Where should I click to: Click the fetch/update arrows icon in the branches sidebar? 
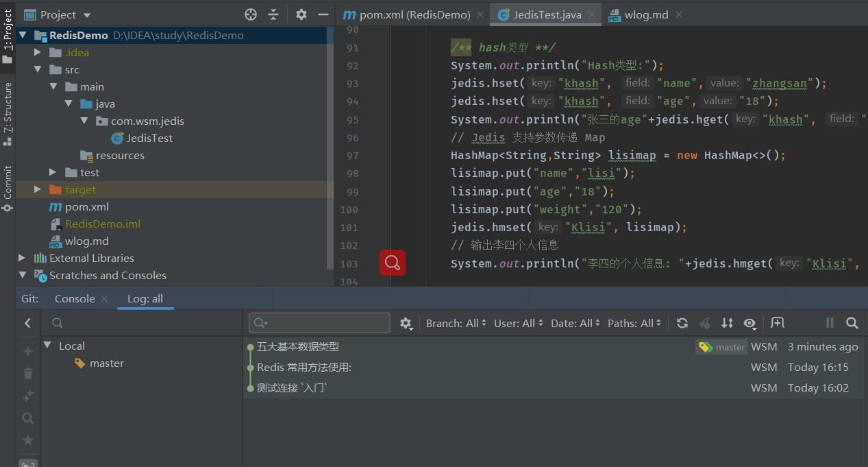pos(28,396)
